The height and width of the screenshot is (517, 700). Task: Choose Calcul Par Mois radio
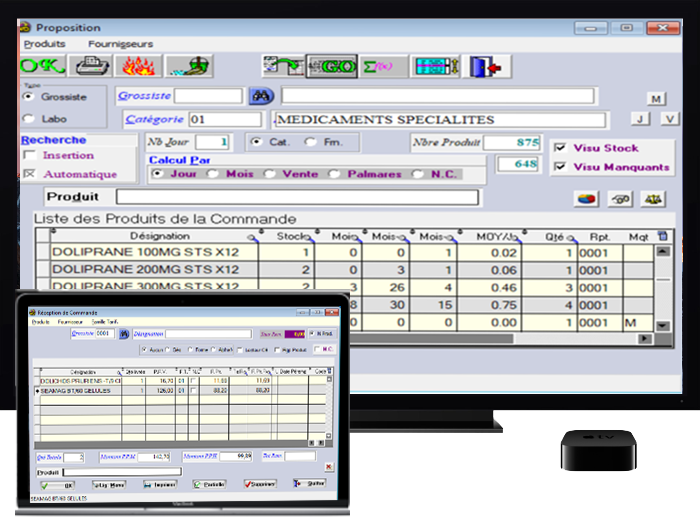(212, 174)
